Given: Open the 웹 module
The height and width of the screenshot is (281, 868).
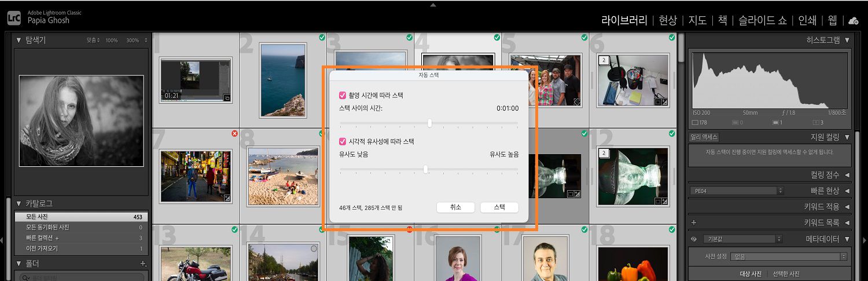Looking at the screenshot, I should coord(832,20).
